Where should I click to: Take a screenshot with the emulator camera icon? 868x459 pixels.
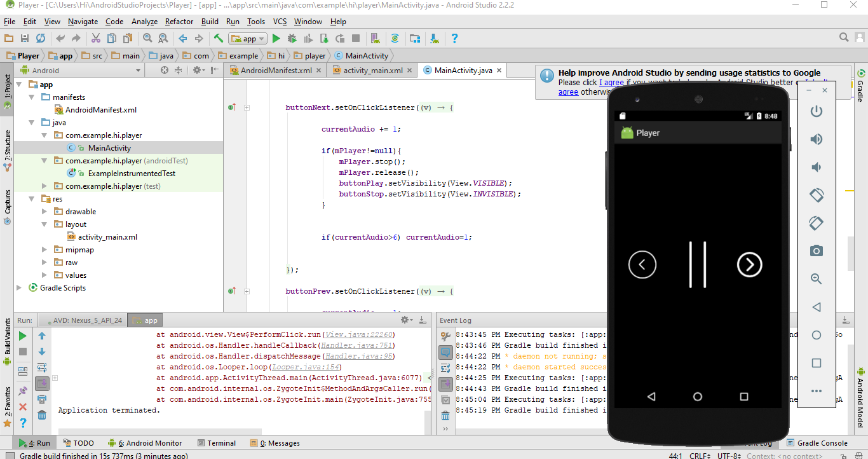[x=817, y=251]
